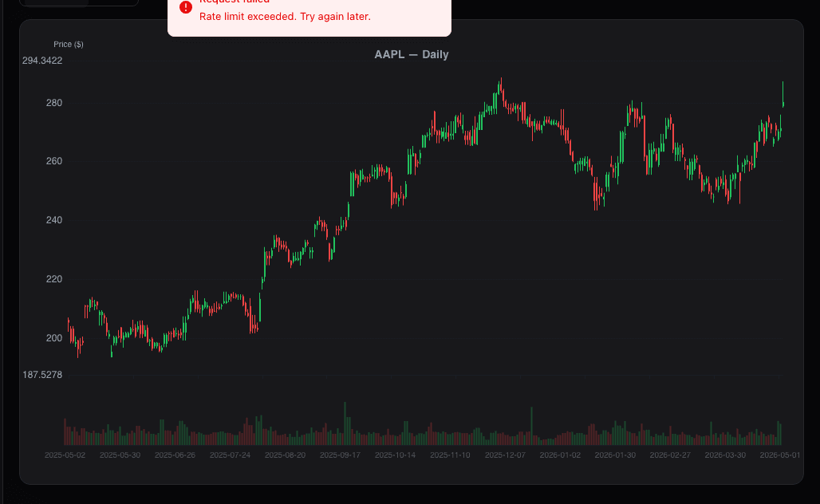Click the 2025-12-07 date label

click(505, 455)
